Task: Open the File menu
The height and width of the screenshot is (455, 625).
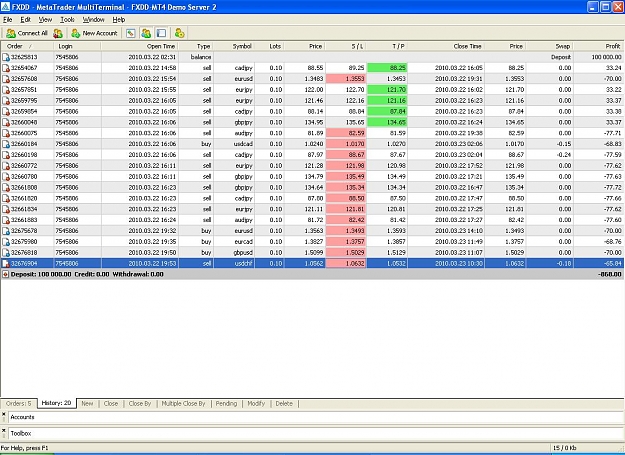Action: 8,20
